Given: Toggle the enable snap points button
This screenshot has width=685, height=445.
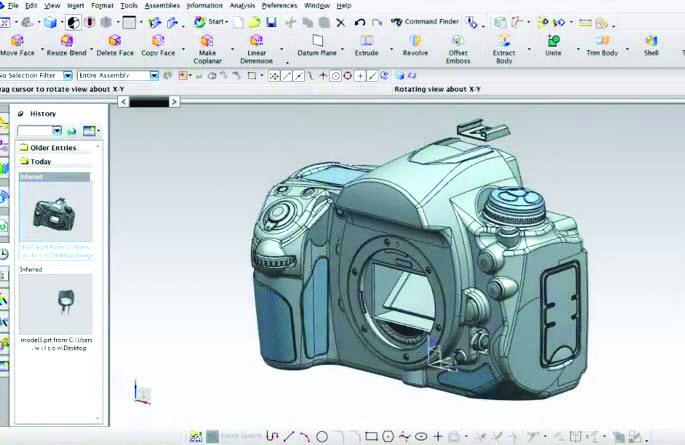Looking at the screenshot, I should 274,76.
